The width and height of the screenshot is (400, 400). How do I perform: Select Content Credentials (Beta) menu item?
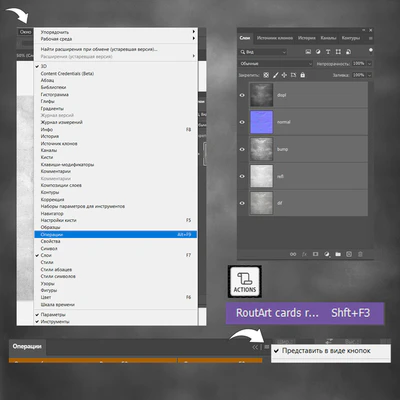(116, 73)
